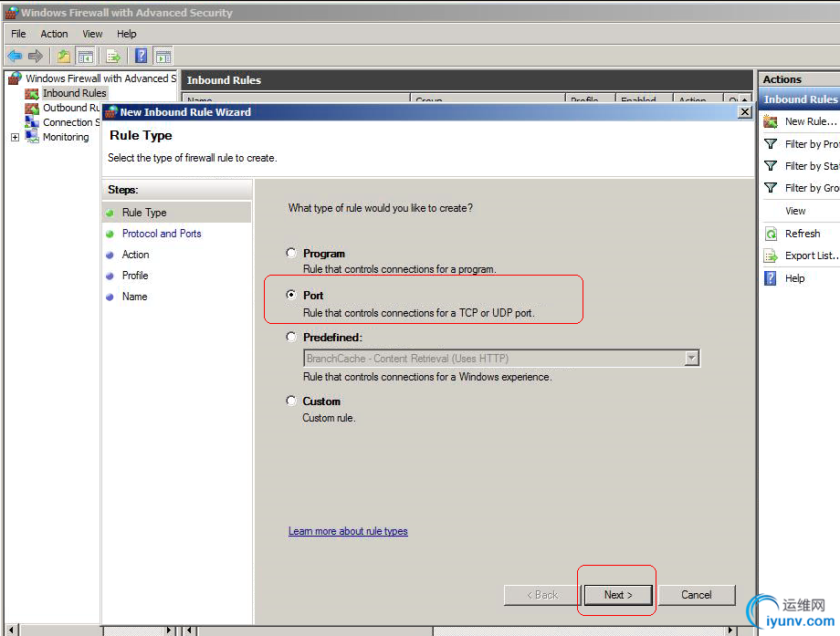Select the Predefined radio button
This screenshot has height=636, width=840.
click(291, 337)
